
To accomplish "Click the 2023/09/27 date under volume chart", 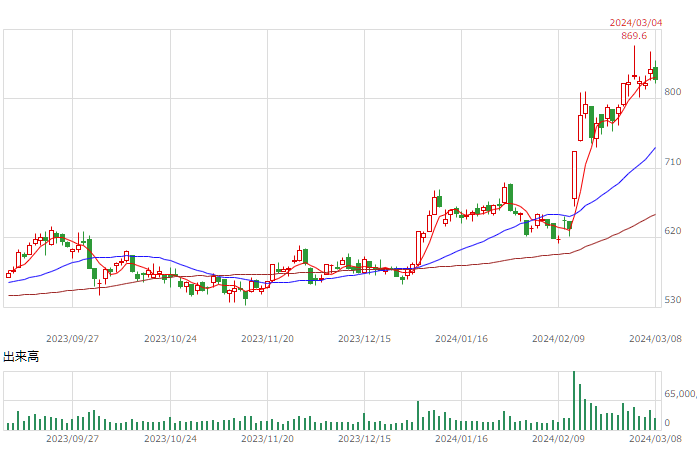I will (x=72, y=439).
